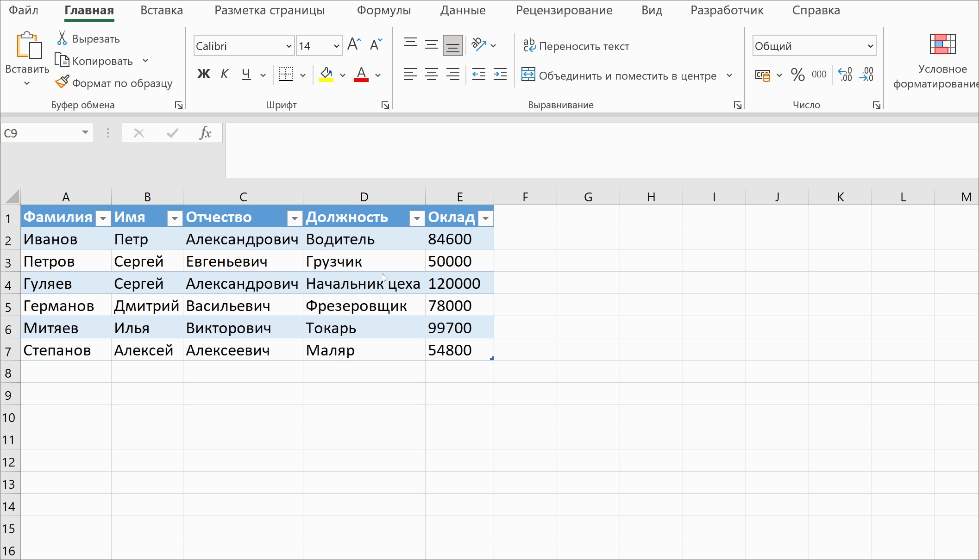
Task: Click the Cut scissors icon
Action: click(x=62, y=38)
